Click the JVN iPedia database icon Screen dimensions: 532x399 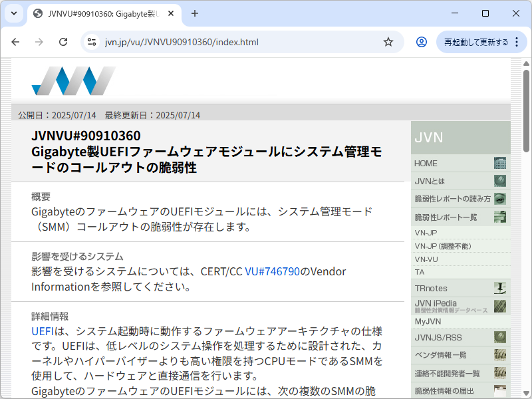tap(500, 306)
